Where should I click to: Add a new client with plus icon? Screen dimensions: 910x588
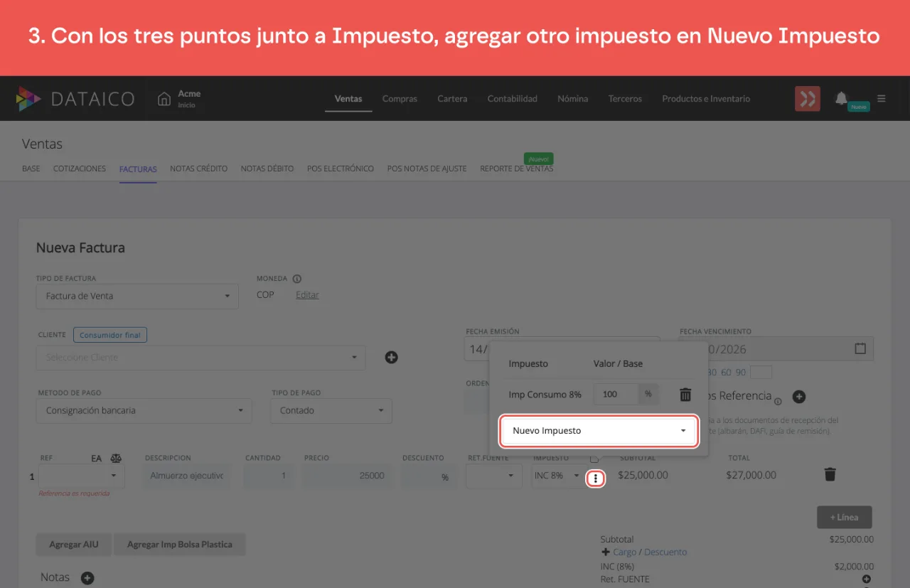[x=391, y=357]
